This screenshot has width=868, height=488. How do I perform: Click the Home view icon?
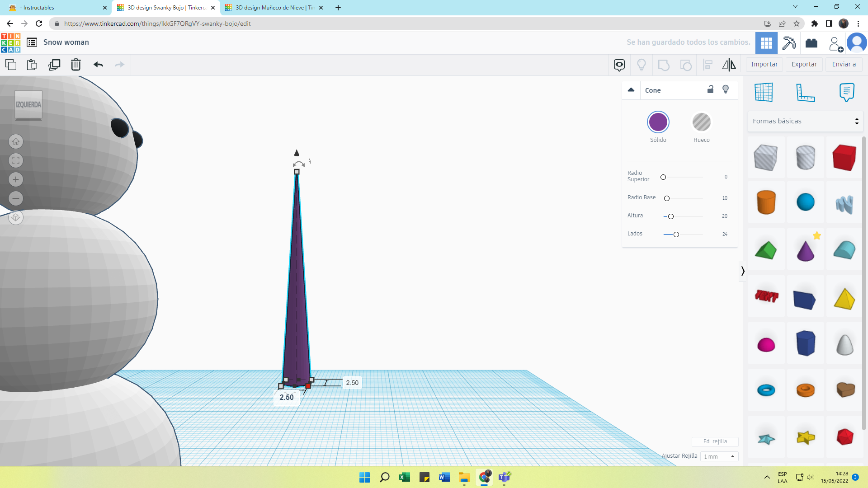[x=16, y=142]
